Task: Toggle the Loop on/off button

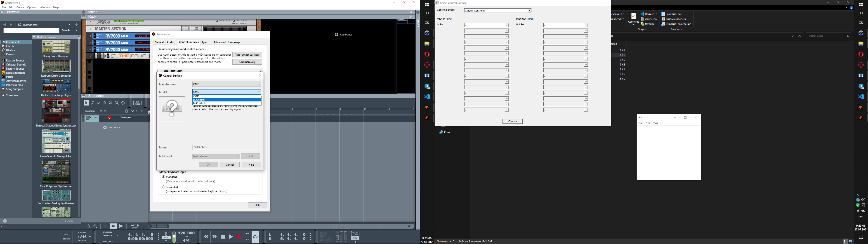Action: (x=255, y=237)
